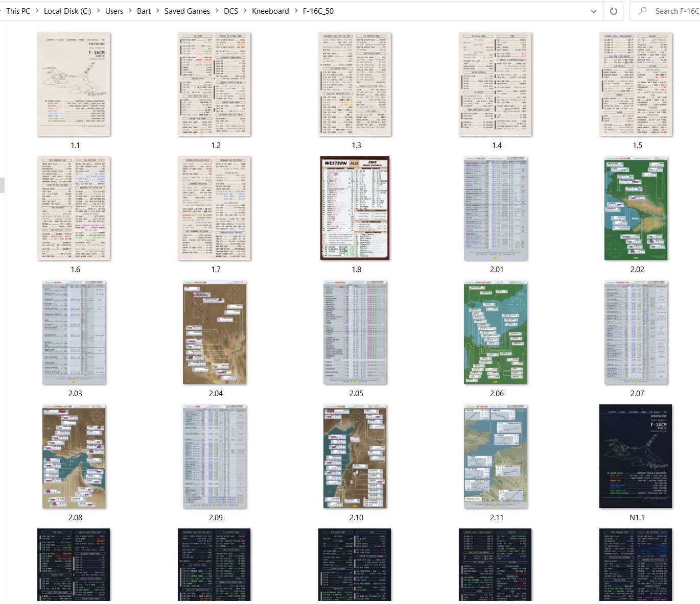Select thumbnail of file 2.01
This screenshot has height=604, width=700.
[496, 208]
